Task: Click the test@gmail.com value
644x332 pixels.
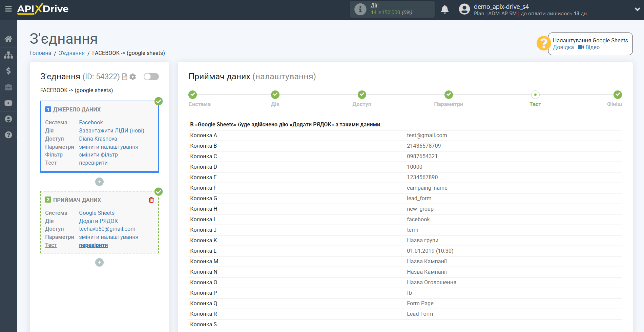Action: click(x=427, y=135)
